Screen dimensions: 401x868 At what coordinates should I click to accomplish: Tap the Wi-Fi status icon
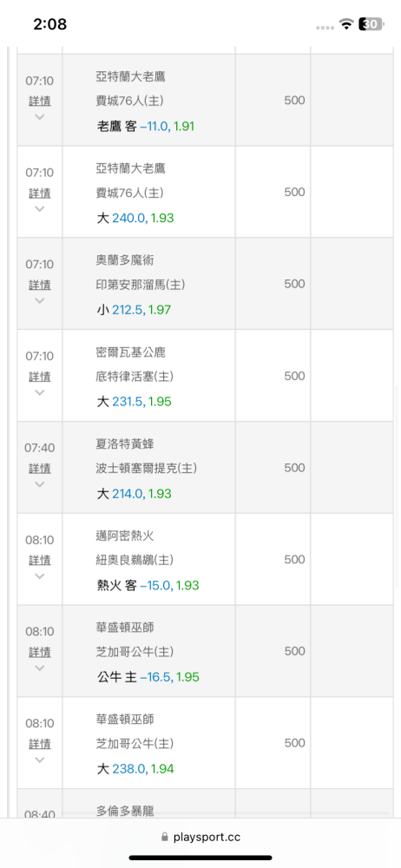pos(346,24)
